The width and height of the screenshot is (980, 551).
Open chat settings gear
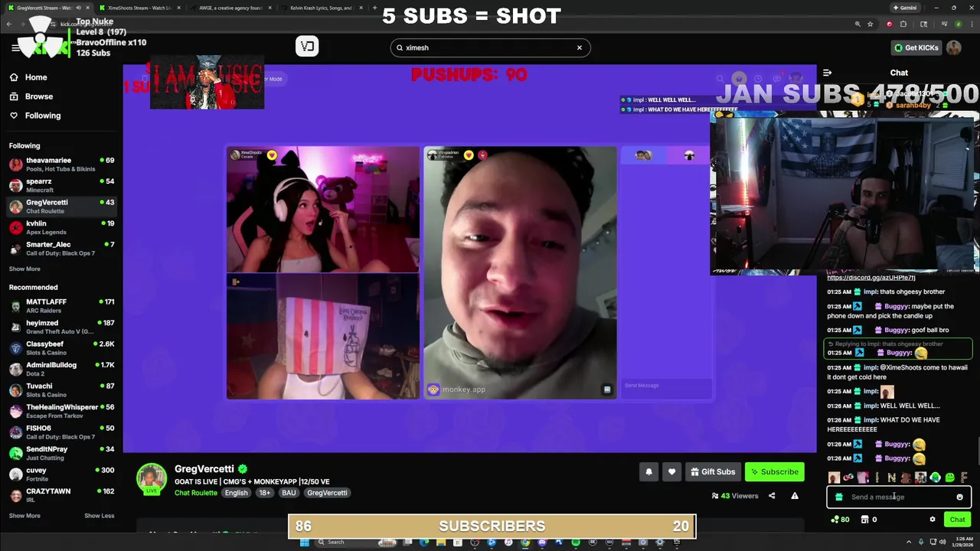[932, 520]
